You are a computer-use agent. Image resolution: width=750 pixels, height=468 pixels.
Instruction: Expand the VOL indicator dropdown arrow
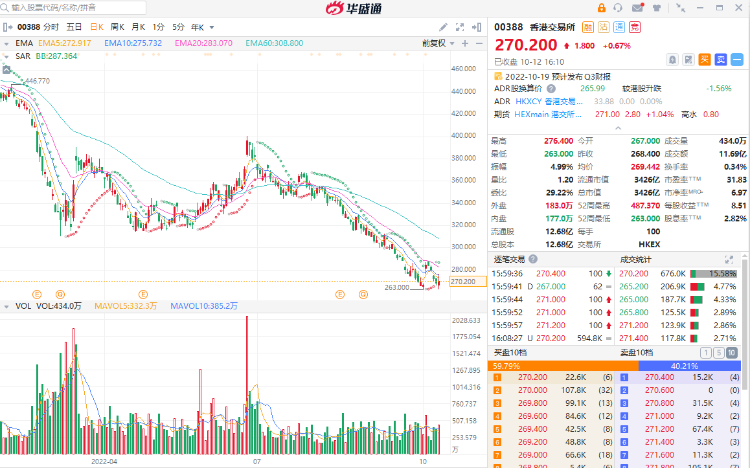pos(6,306)
